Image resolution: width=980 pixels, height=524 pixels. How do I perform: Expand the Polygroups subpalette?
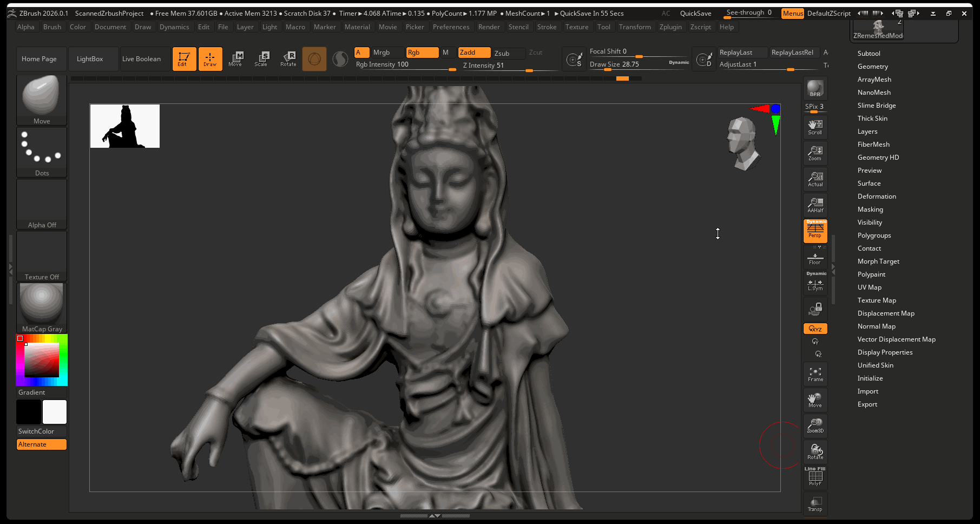[x=874, y=235]
